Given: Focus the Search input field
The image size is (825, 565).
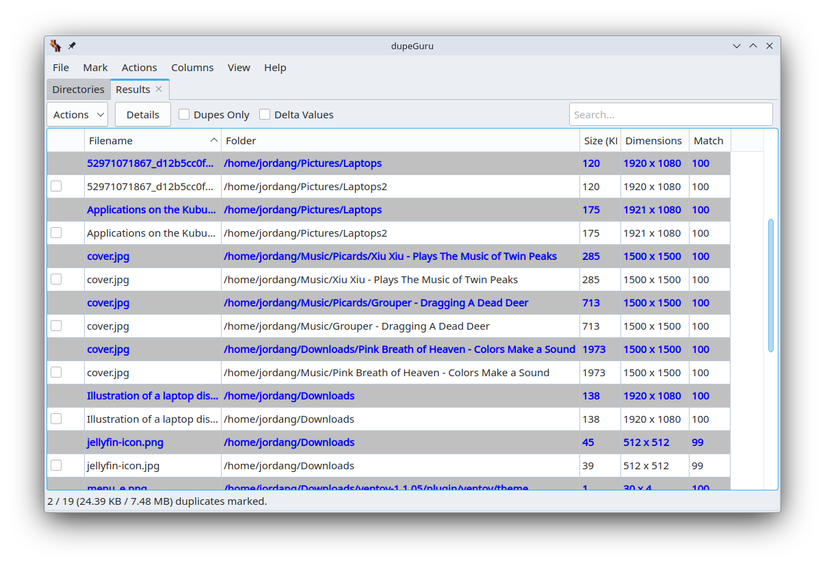Looking at the screenshot, I should [x=670, y=114].
